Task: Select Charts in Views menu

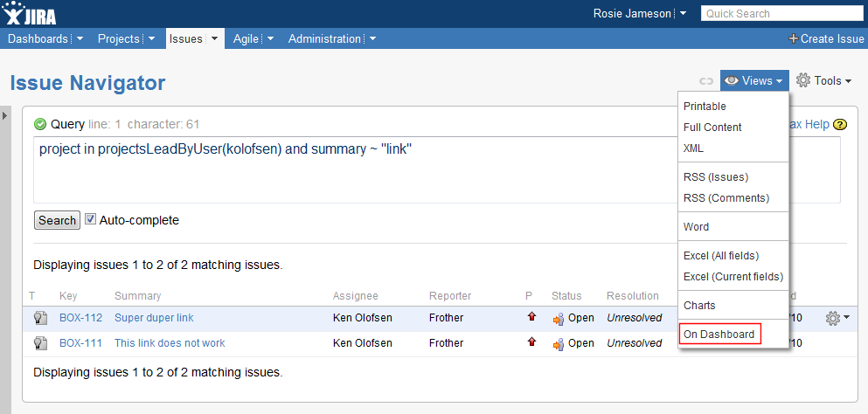Action: pos(699,306)
